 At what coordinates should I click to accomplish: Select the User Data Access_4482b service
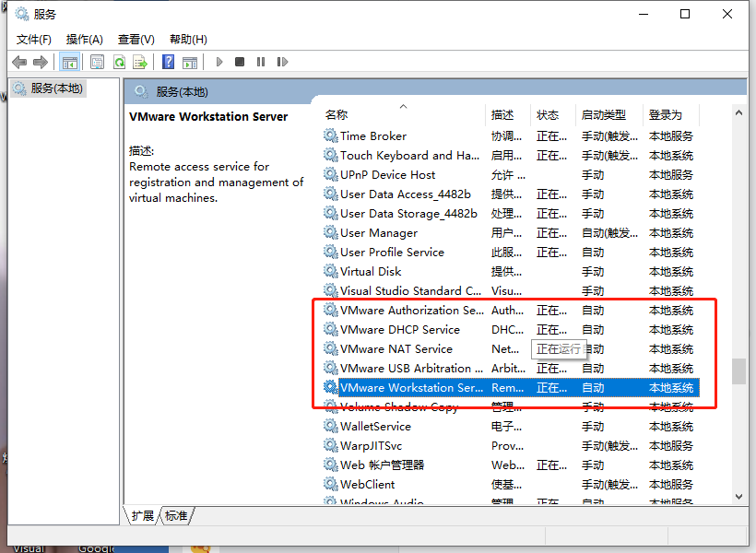pyautogui.click(x=511, y=194)
